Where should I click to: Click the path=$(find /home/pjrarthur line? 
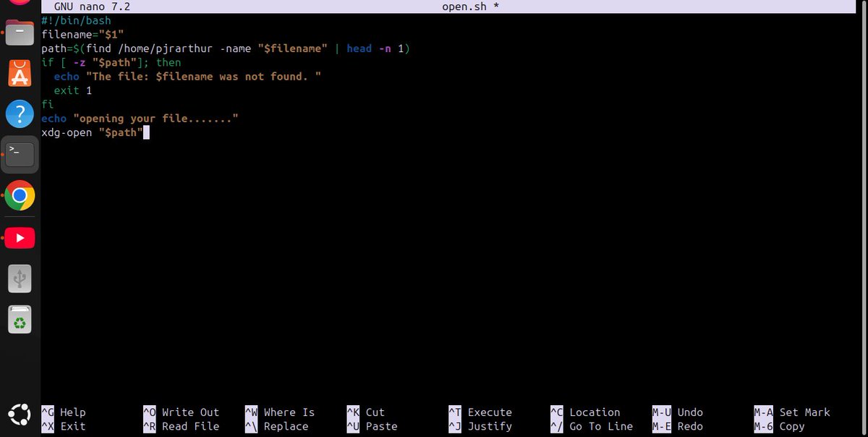coord(226,48)
